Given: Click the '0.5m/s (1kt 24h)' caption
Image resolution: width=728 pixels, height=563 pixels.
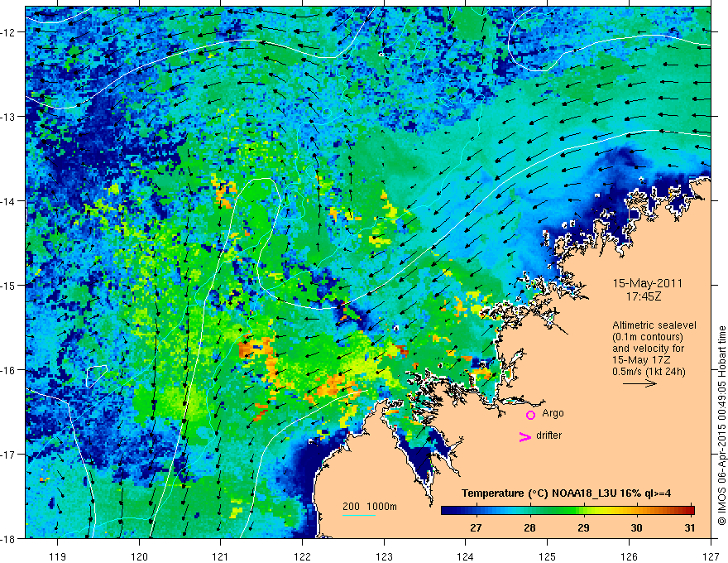Looking at the screenshot, I should (649, 372).
